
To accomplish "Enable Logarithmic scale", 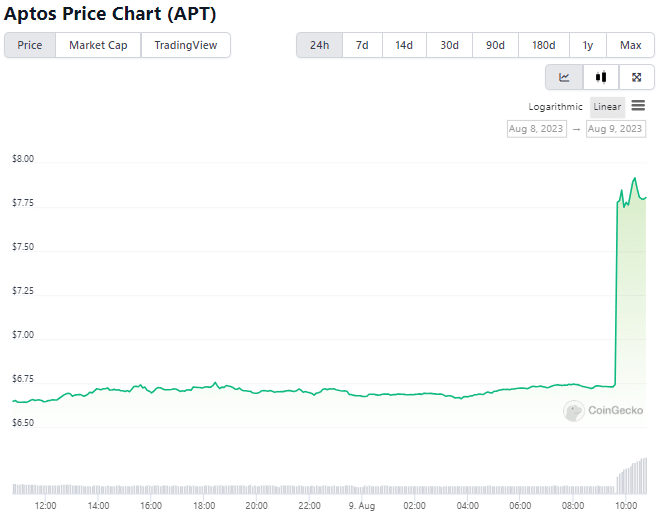I will (x=555, y=107).
